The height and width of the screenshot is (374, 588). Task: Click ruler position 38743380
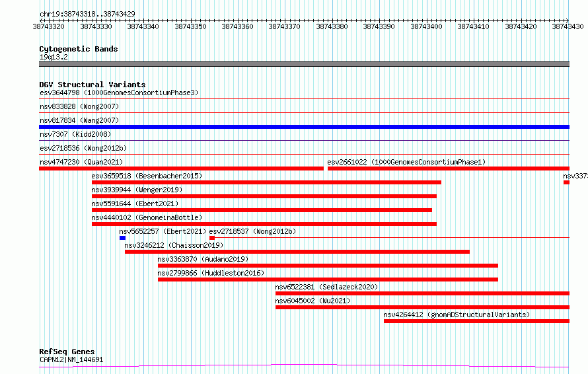[x=332, y=26]
